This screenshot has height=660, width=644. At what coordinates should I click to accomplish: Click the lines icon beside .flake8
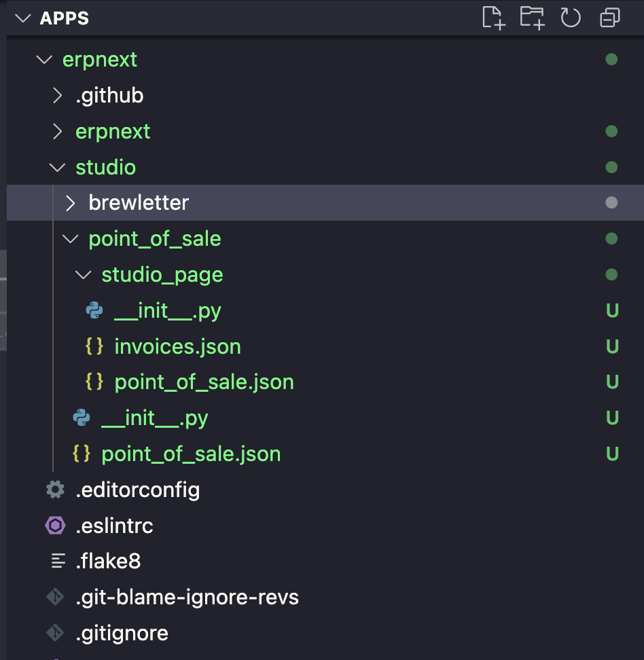pos(58,561)
